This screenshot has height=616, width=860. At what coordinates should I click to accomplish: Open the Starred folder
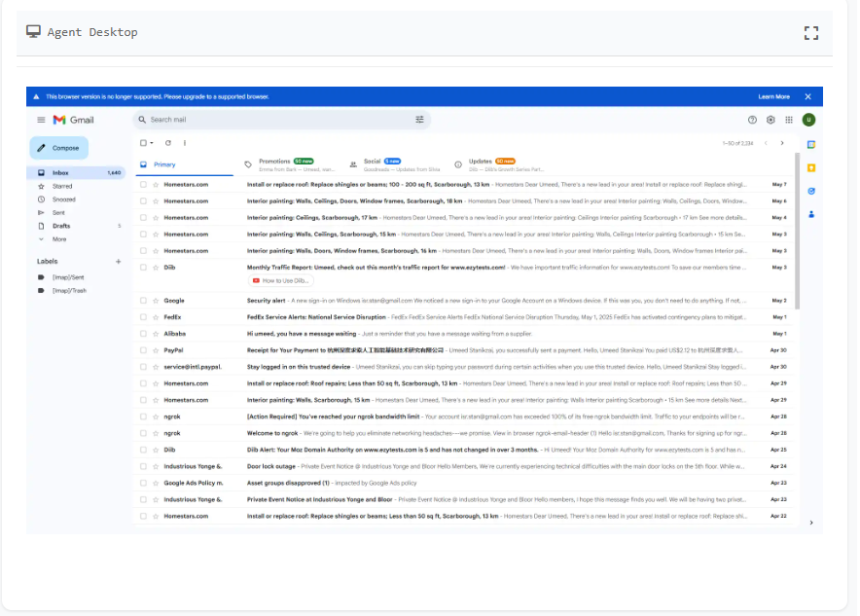click(76, 186)
